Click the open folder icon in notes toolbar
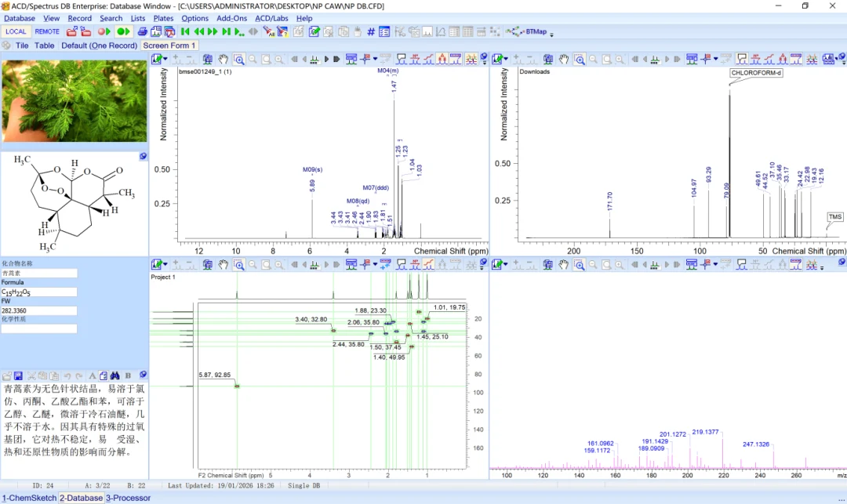 (x=6, y=375)
